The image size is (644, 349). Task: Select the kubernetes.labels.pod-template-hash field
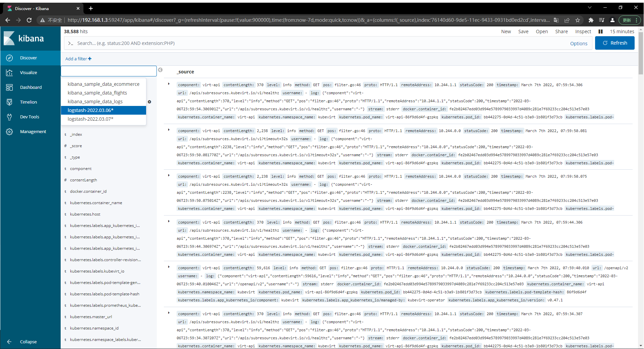pos(105,294)
